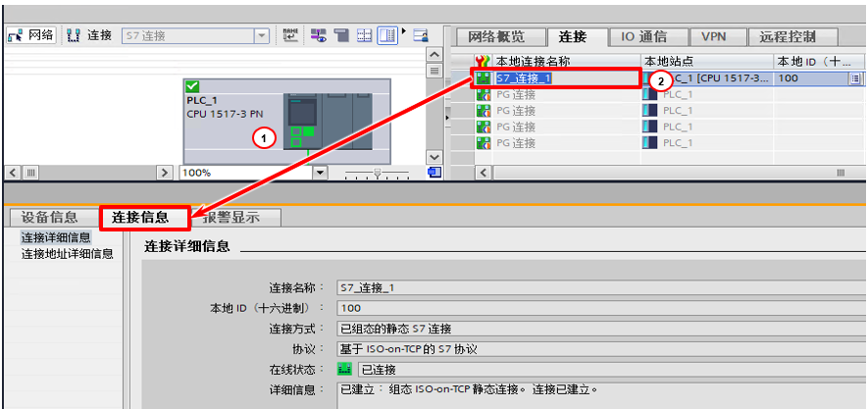The image size is (868, 409).
Task: Expand the small black toolbar triangle
Action: (404, 30)
